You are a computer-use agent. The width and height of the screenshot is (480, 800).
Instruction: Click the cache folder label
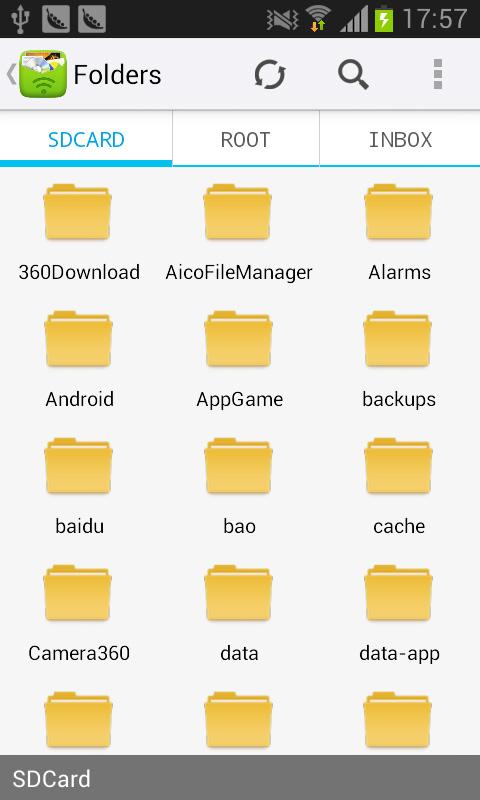399,527
